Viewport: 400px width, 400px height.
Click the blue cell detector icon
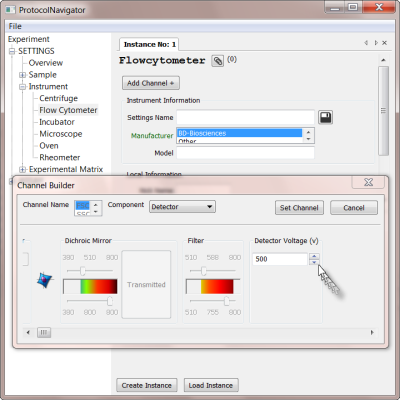(x=45, y=279)
